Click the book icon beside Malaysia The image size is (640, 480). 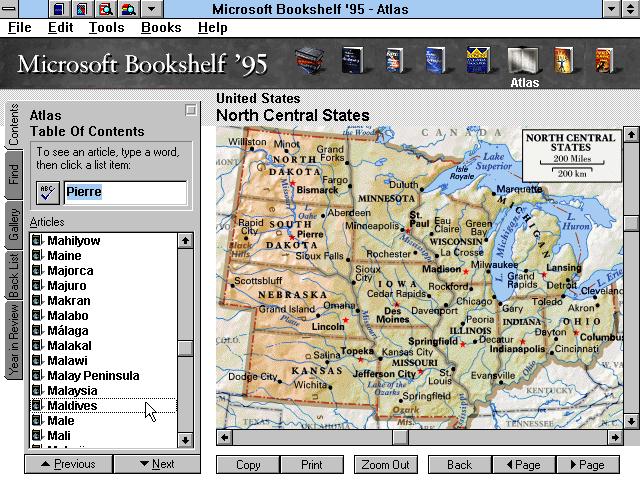pyautogui.click(x=37, y=391)
